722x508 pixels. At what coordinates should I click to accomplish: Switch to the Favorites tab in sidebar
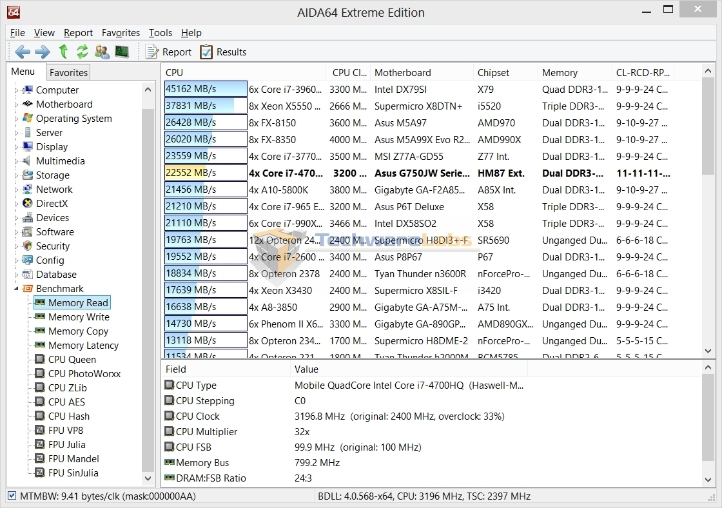click(x=68, y=72)
